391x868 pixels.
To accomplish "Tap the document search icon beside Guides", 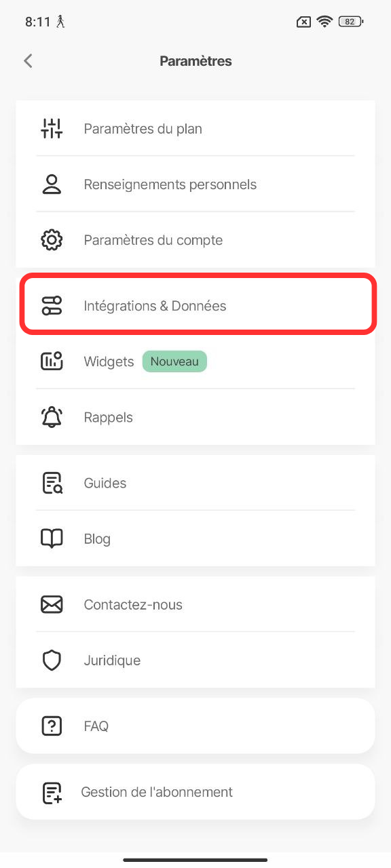I will tap(52, 483).
